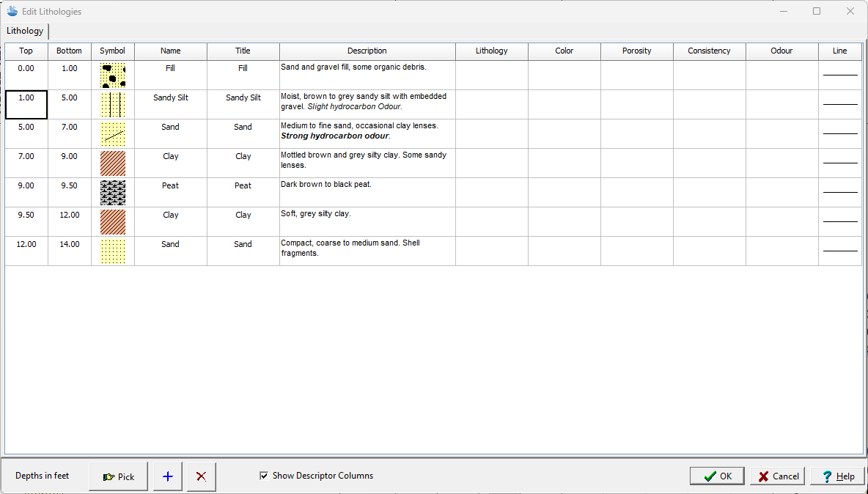This screenshot has width=868, height=494.
Task: Click the Peat symbol pattern
Action: tap(113, 193)
